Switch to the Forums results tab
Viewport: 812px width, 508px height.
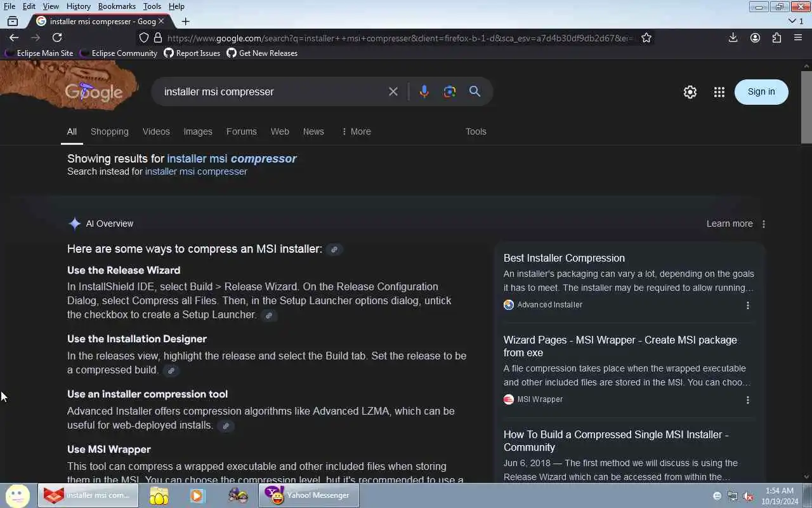[x=242, y=131]
